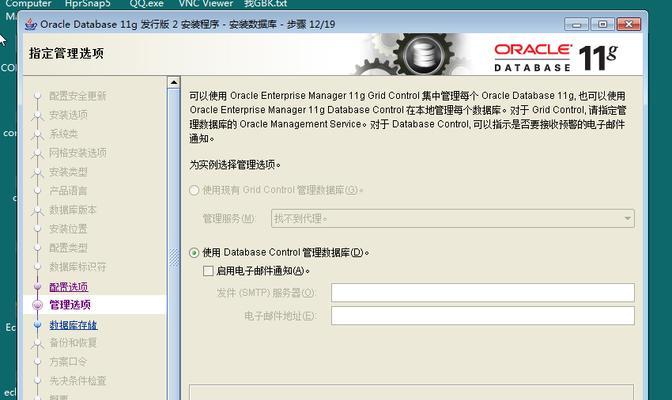Click the 数据库标识符 step text
Image resolution: width=672 pixels, height=400 pixels.
coord(78,267)
